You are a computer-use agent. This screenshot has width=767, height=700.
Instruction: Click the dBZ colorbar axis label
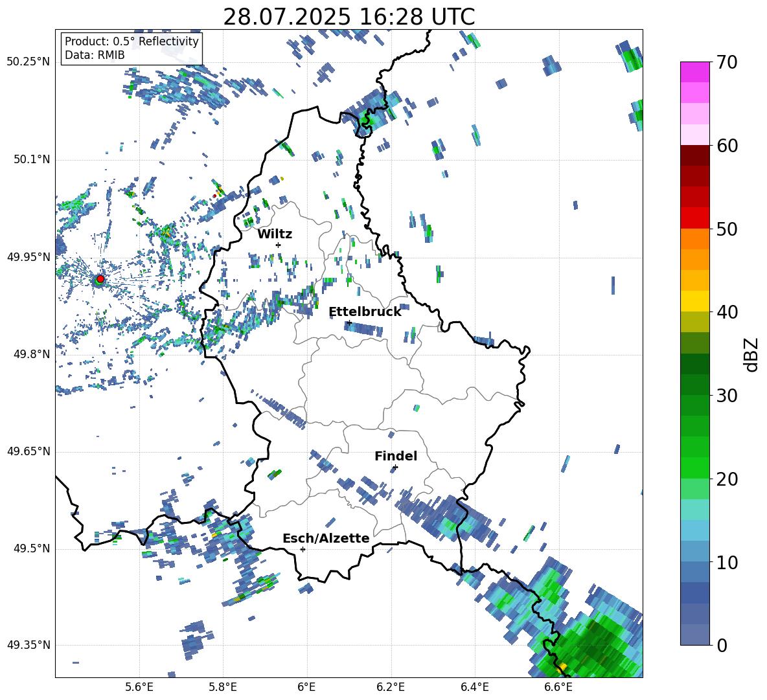point(752,354)
